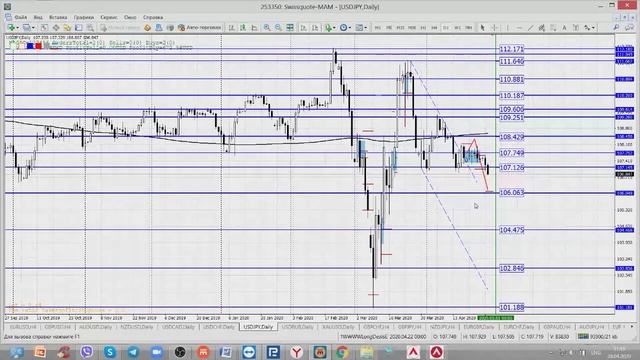Open Skype from the taskbar
The image size is (640, 360).
tap(110, 352)
